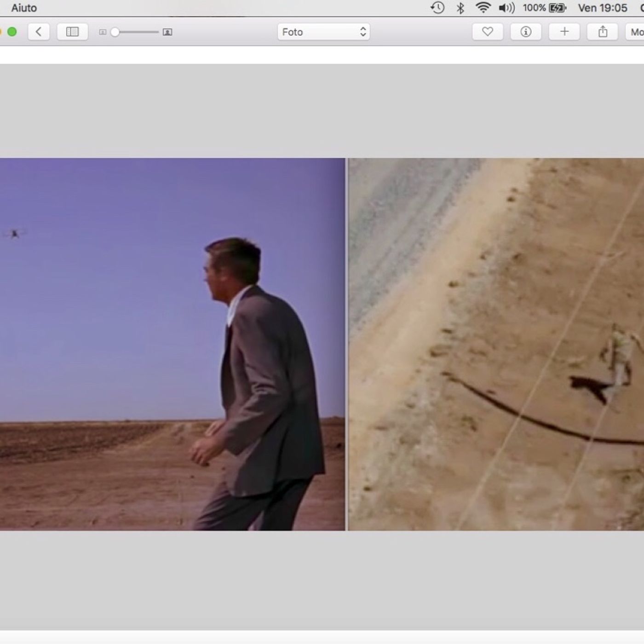
Task: Click the volume icon in menu bar
Action: (506, 8)
